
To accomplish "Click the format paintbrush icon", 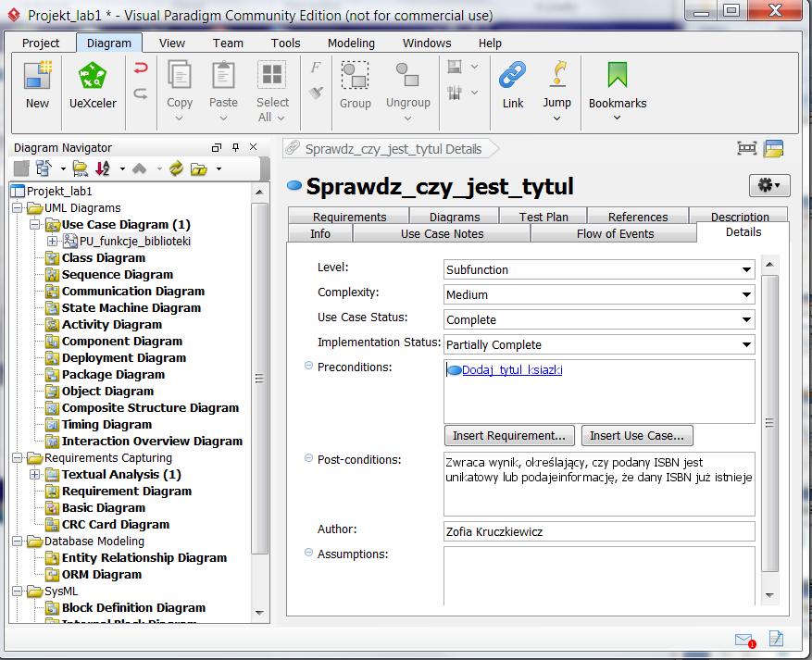I will click(x=316, y=93).
